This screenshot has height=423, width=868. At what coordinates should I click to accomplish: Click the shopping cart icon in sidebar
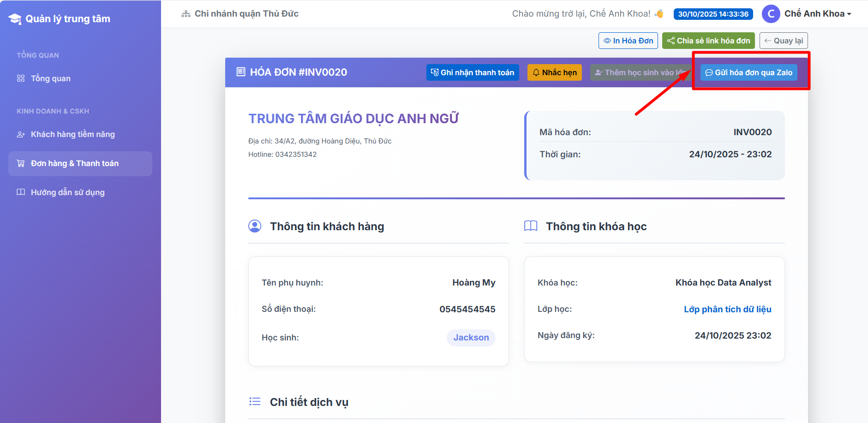point(21,164)
